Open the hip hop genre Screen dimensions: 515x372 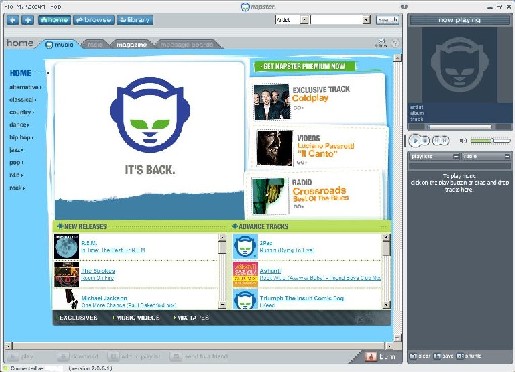(x=21, y=137)
